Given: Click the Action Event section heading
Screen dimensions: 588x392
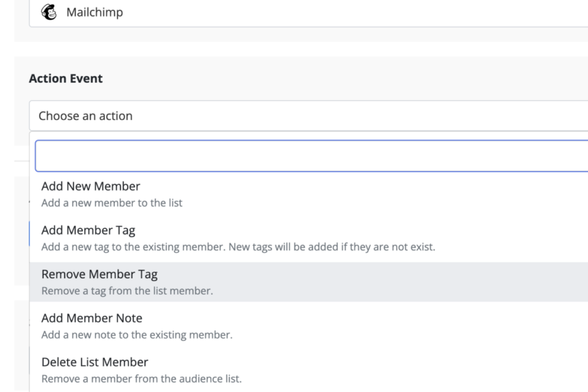Looking at the screenshot, I should 66,79.
